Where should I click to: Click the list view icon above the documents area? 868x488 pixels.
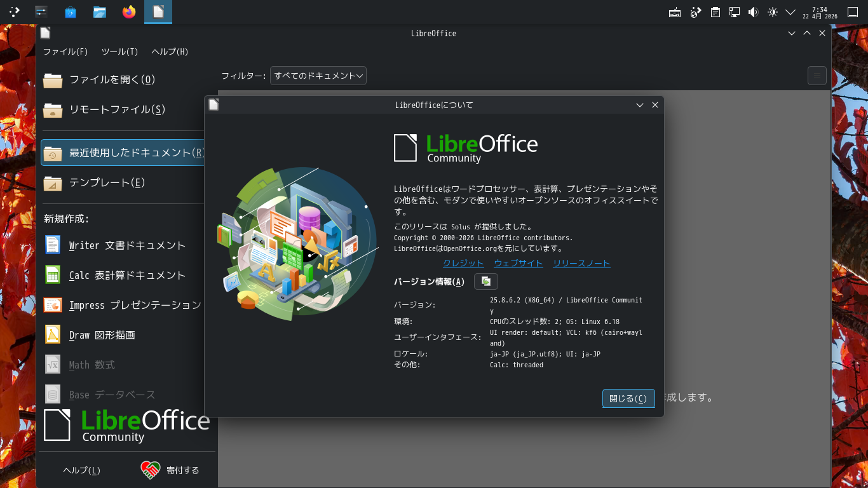[x=817, y=75]
